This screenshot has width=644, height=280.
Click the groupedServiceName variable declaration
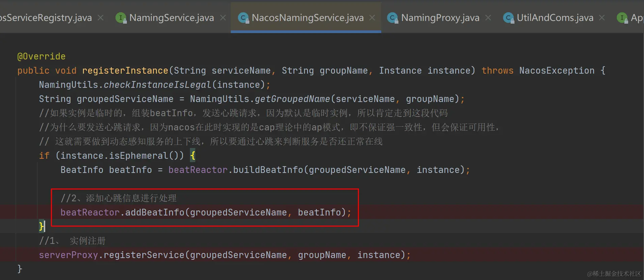(125, 99)
